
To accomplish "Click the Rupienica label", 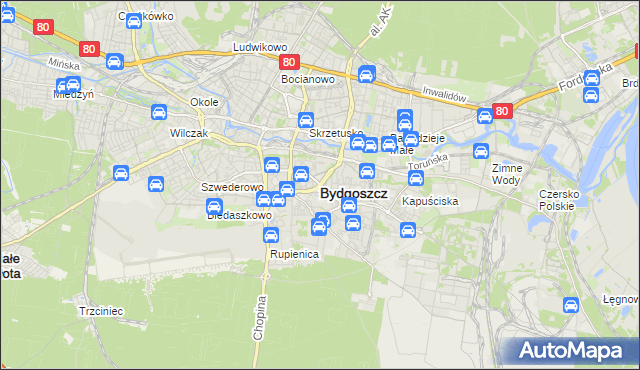I will click(x=294, y=255).
